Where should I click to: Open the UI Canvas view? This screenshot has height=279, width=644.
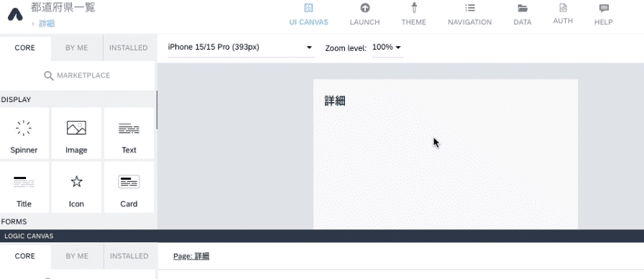(x=308, y=15)
